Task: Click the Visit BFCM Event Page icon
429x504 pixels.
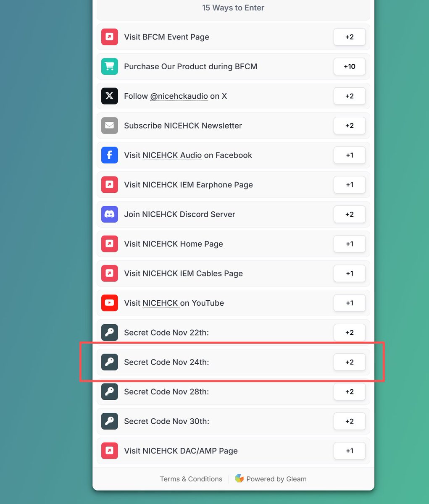Action: coord(110,37)
